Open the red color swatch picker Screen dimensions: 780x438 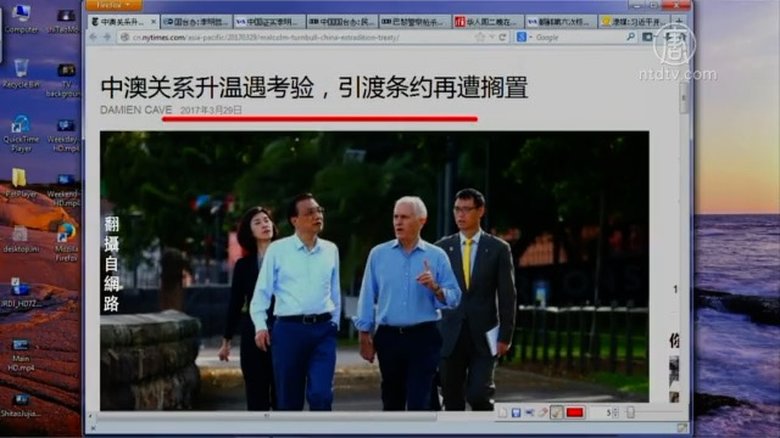575,412
